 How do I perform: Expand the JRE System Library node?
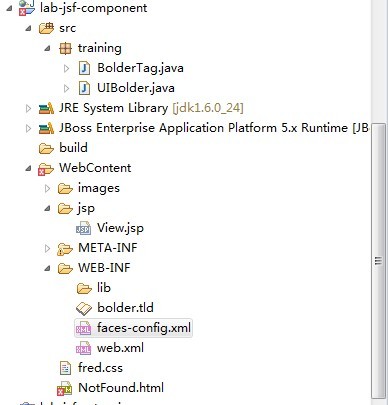pos(28,108)
